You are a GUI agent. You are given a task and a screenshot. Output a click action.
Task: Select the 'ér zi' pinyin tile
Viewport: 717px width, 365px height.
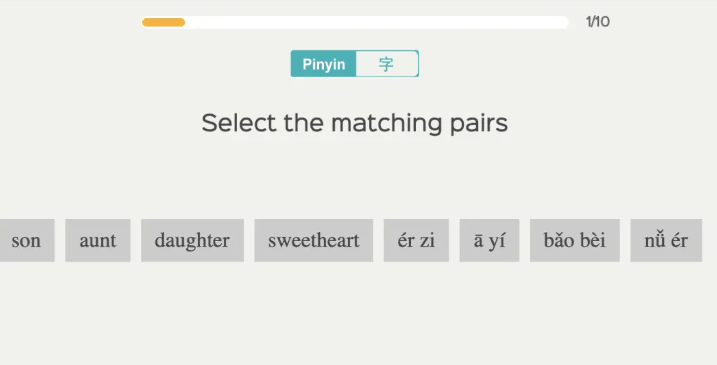click(416, 241)
